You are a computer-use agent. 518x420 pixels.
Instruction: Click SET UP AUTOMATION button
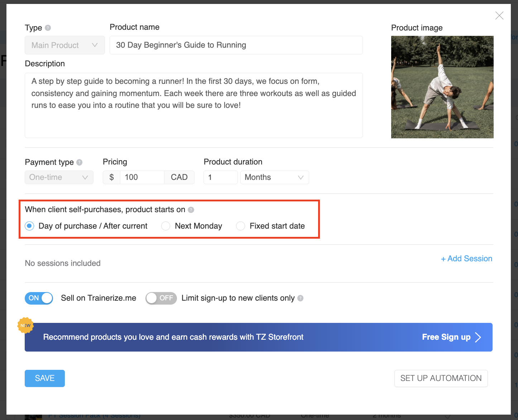[441, 378]
